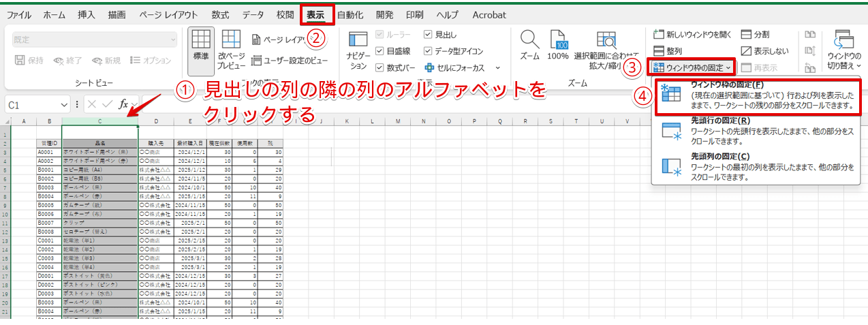Select the column C header
The width and height of the screenshot is (868, 325).
(99, 121)
